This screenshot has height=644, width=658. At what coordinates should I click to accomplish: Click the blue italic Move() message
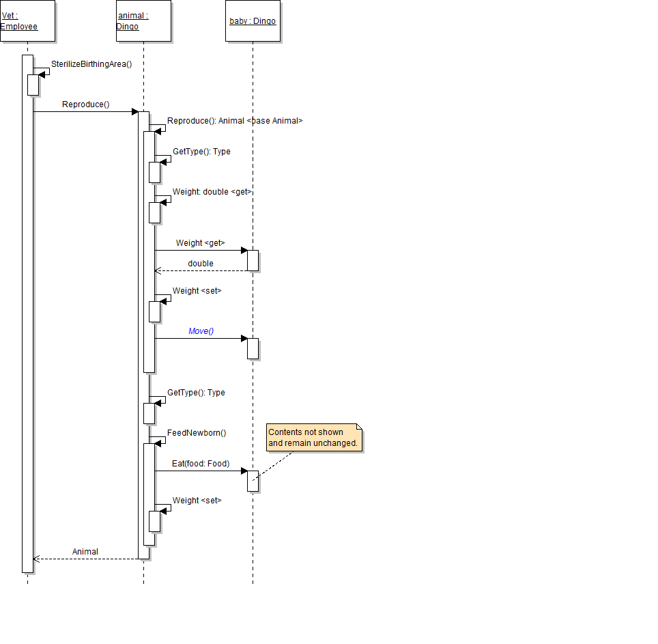(201, 331)
